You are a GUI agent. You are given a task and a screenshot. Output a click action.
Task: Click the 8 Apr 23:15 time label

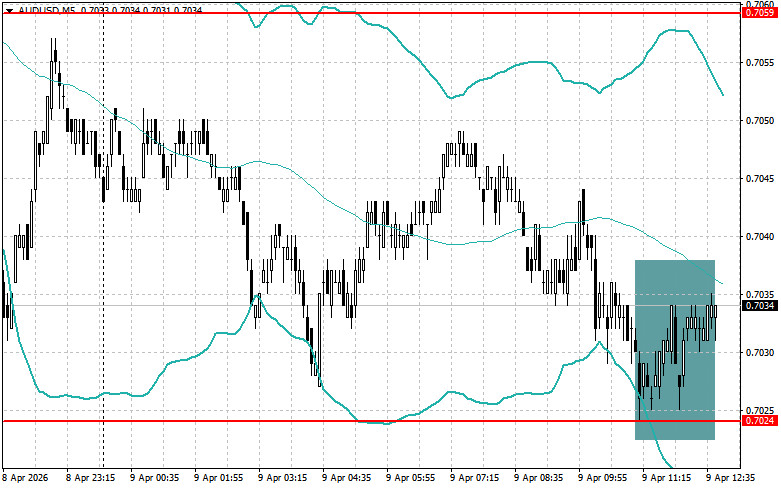pos(91,478)
